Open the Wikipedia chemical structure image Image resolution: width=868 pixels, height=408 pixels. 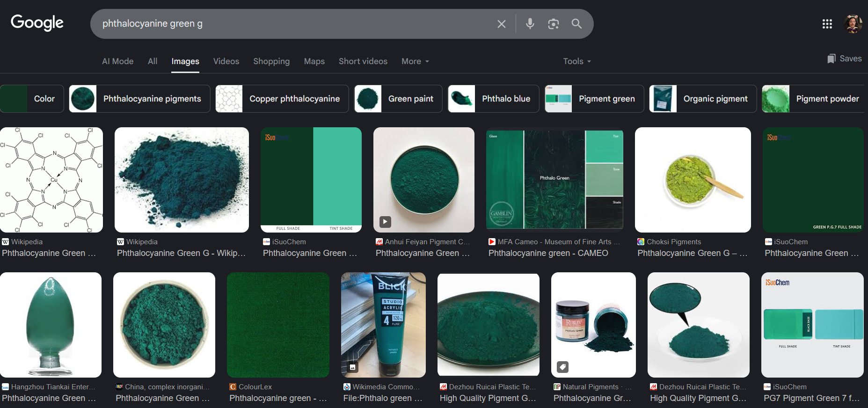pos(51,180)
